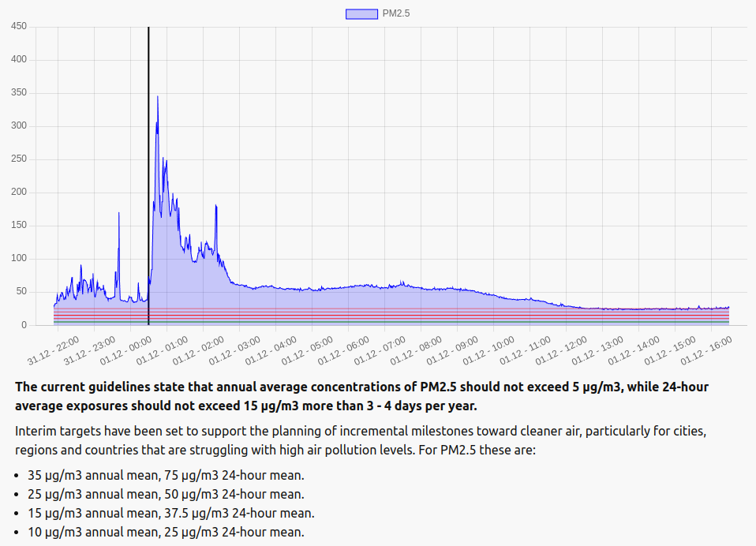The width and height of the screenshot is (756, 546).
Task: Click the 150 y-axis label
Action: [19, 225]
